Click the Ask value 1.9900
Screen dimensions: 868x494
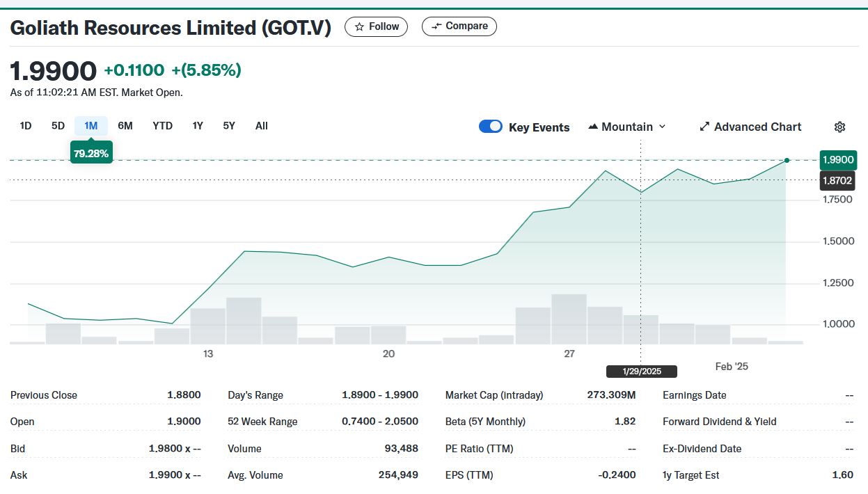click(175, 475)
